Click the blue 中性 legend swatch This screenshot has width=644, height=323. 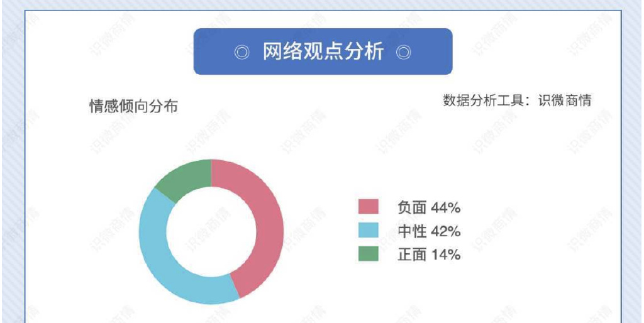click(368, 230)
